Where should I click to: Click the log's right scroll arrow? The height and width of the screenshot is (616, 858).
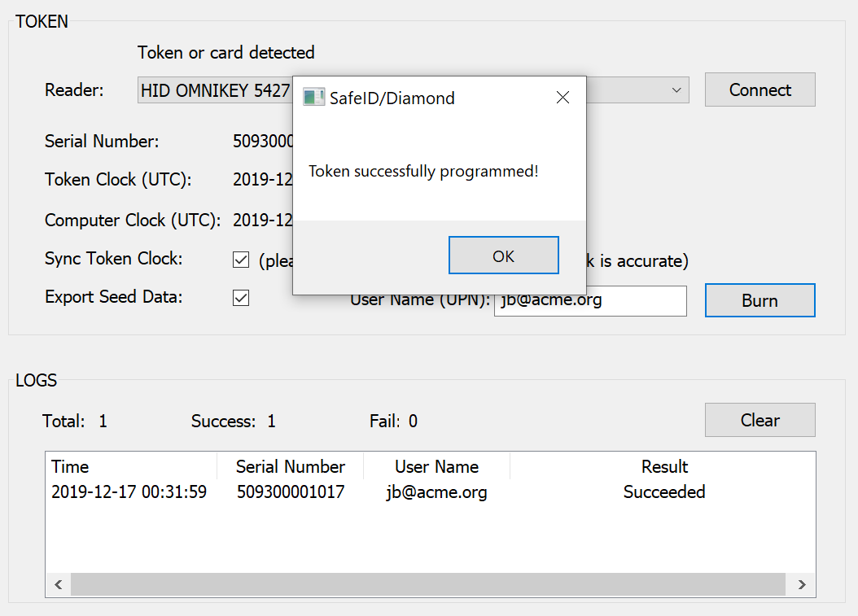click(802, 584)
